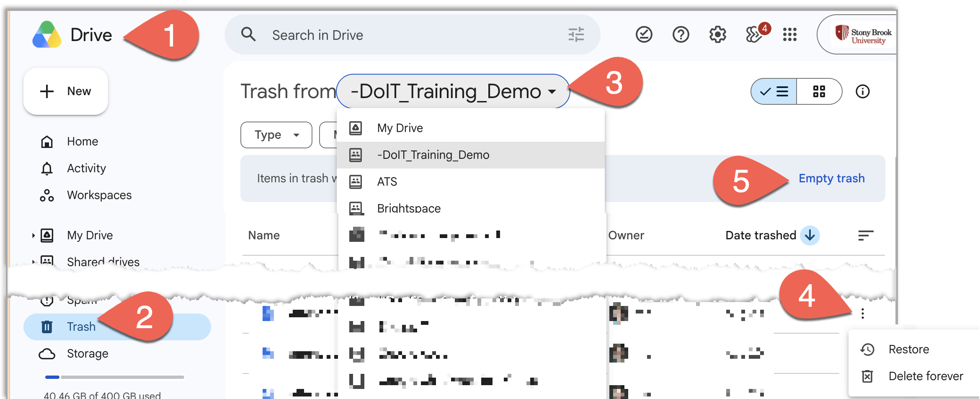Sort by Date trashed column
Viewport: 980px width, 399px height.
click(x=761, y=236)
